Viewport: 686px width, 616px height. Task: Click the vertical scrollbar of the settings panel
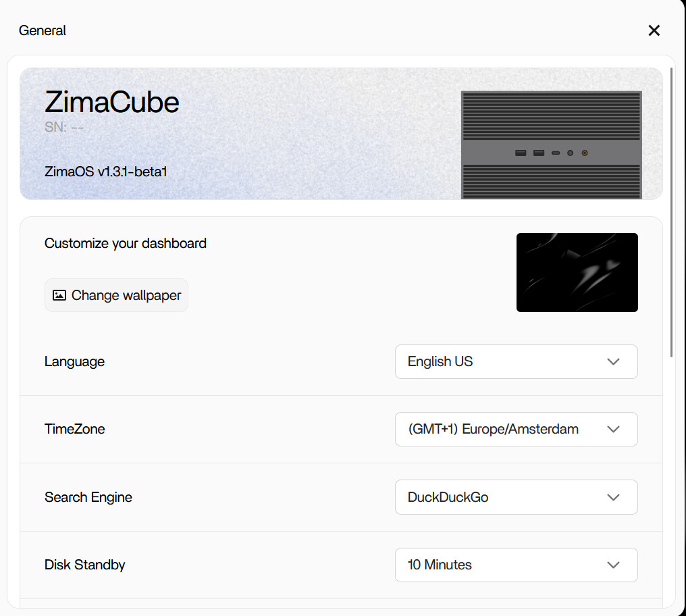coord(671,212)
